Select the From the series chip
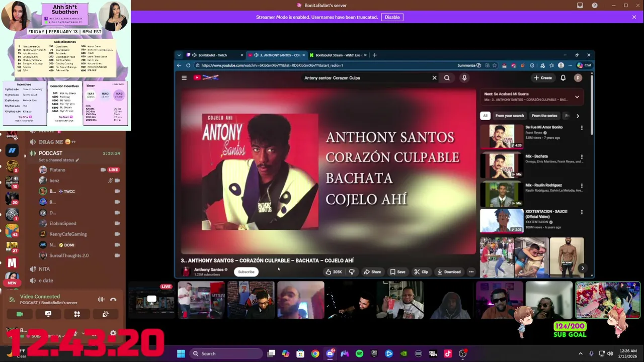644x362 pixels. [x=544, y=116]
